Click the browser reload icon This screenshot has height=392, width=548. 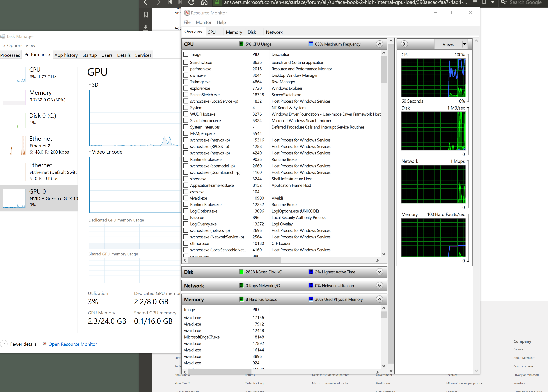pos(191,2)
